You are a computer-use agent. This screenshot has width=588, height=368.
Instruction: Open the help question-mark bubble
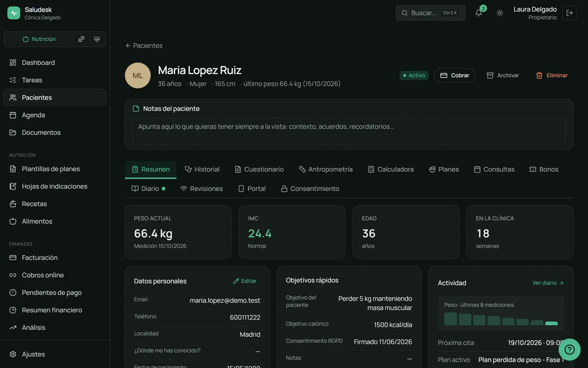coord(569,349)
